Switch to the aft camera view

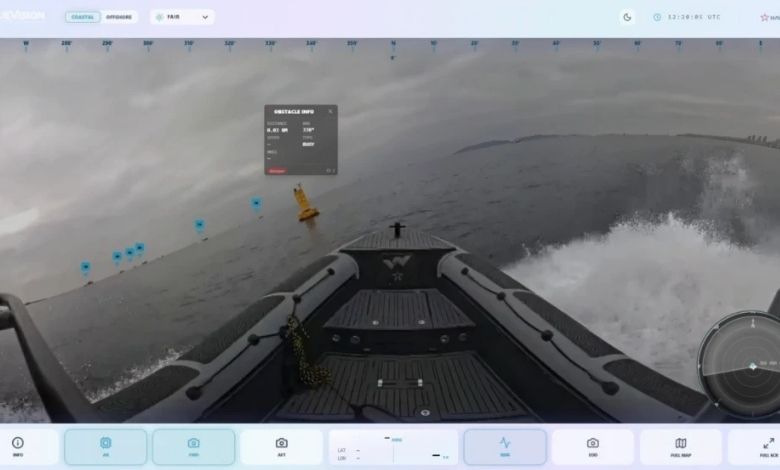point(282,446)
